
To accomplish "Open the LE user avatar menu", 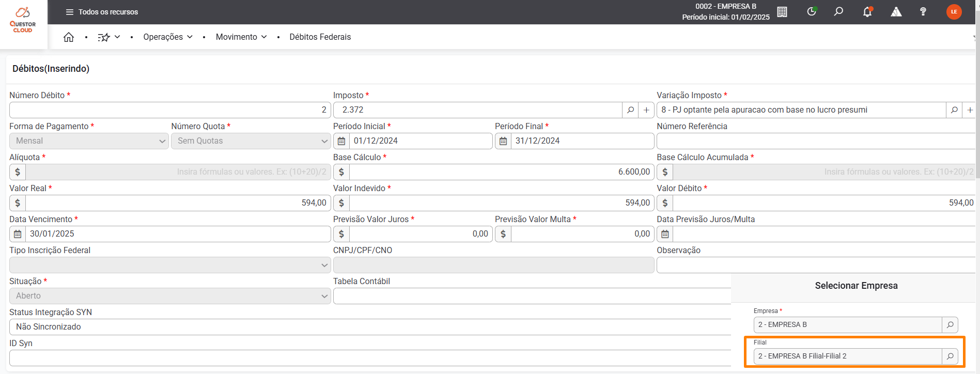I will click(954, 12).
